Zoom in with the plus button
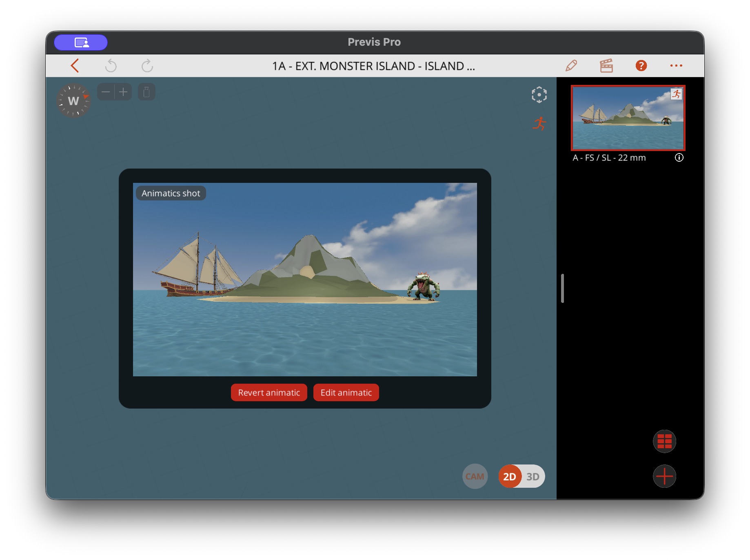This screenshot has width=750, height=560. 123,92
